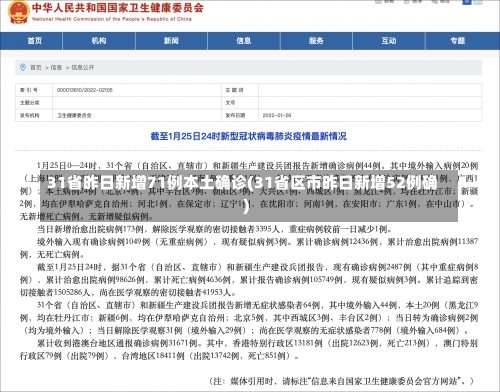Click the paragraph starting 31个省(自治区、直辖市)和新疆生产建设兵团报告新增无症状
This screenshot has width=500, height=392.
[249, 318]
